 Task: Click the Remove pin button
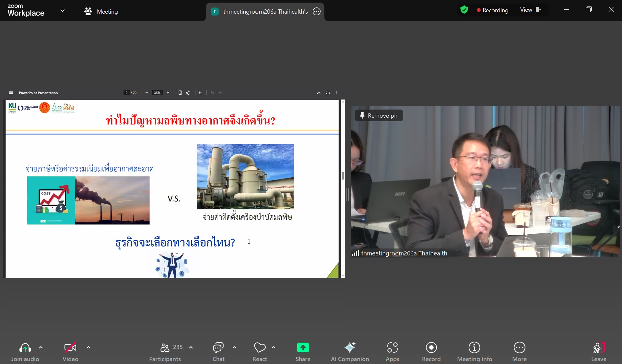379,116
